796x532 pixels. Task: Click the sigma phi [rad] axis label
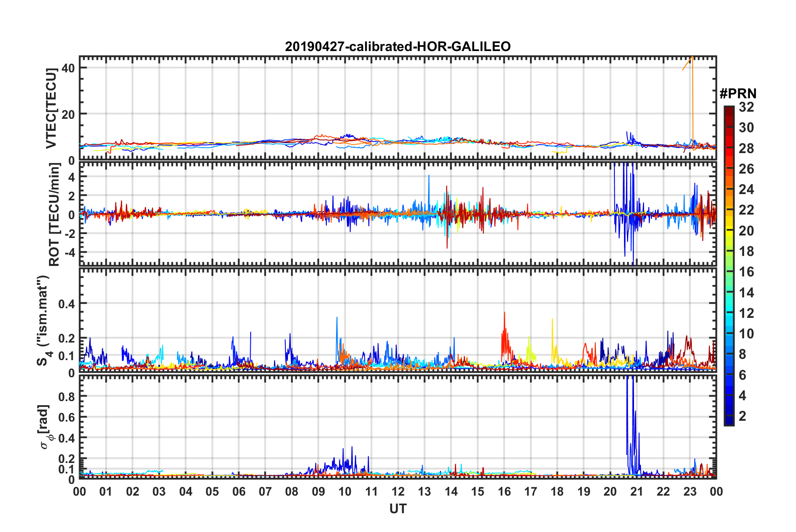(46, 427)
